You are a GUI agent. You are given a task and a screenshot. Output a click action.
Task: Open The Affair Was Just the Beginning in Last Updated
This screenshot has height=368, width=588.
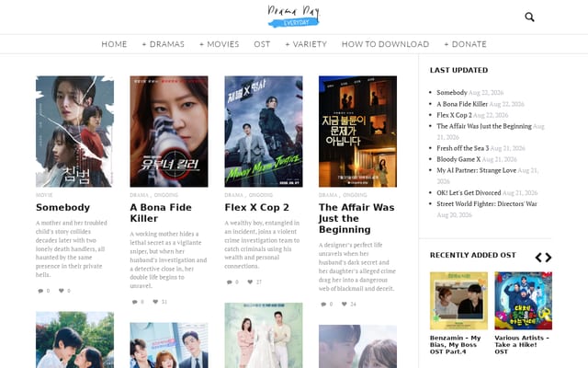(x=484, y=126)
